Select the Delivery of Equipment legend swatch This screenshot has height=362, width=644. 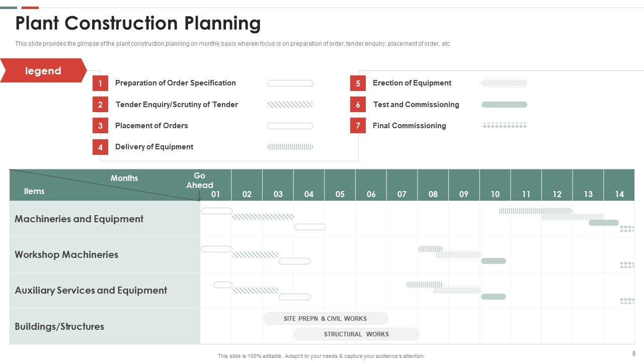[290, 147]
